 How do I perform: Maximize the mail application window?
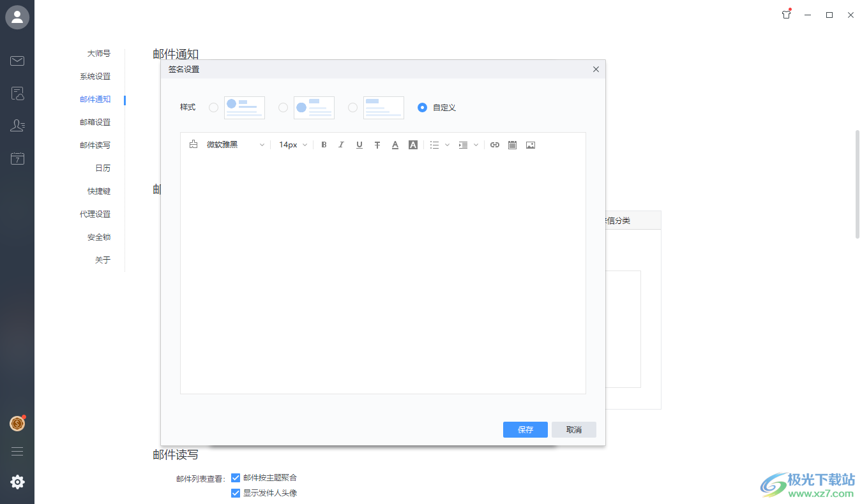829,15
